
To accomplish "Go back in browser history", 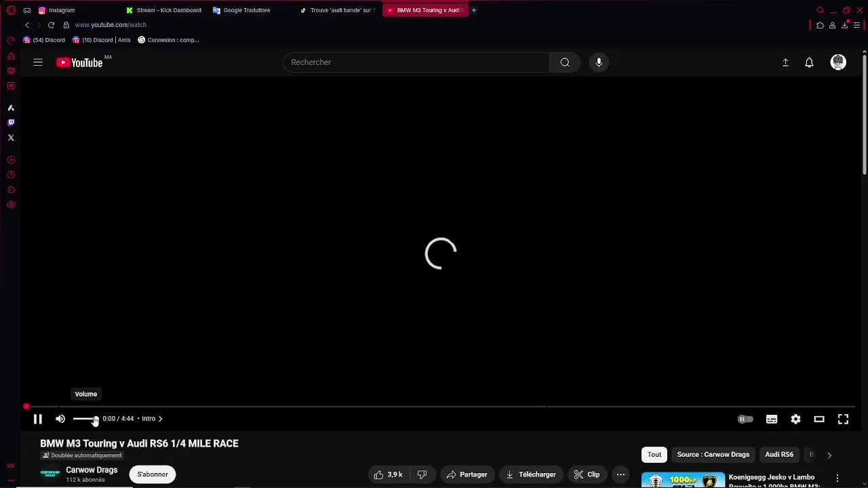I will [27, 25].
